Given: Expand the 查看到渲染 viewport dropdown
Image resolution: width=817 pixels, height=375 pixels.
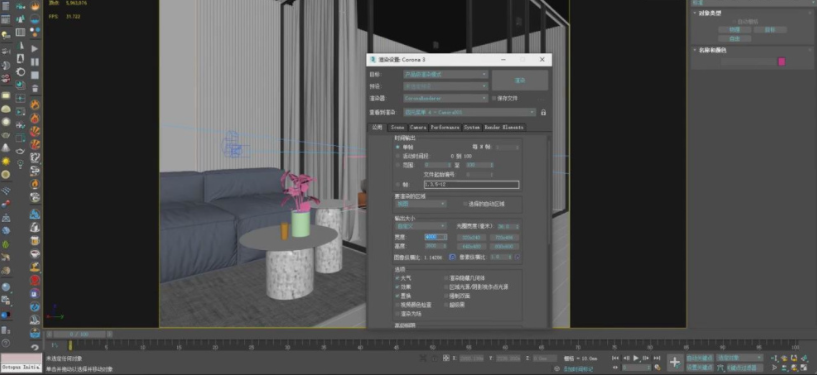Looking at the screenshot, I should point(469,112).
